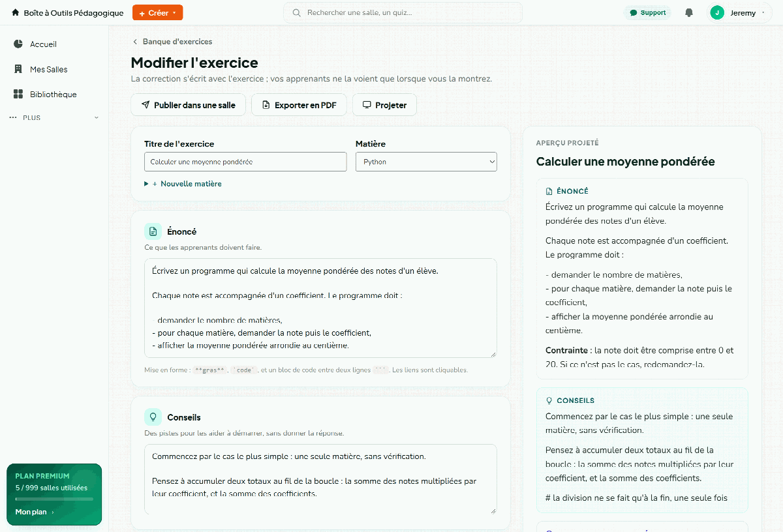783x532 pixels.
Task: Click the ÉNONCÉ icon in aperçu projeté
Action: tap(549, 191)
